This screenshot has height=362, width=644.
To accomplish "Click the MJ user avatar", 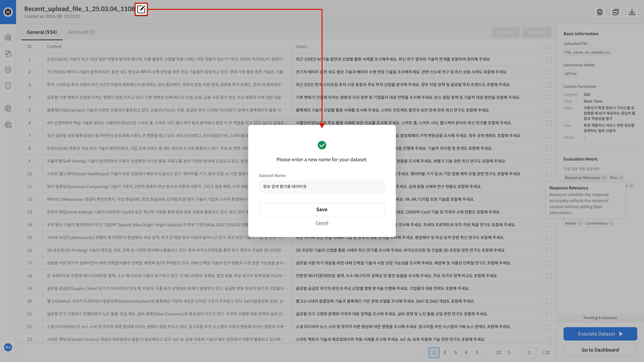I will (x=8, y=347).
